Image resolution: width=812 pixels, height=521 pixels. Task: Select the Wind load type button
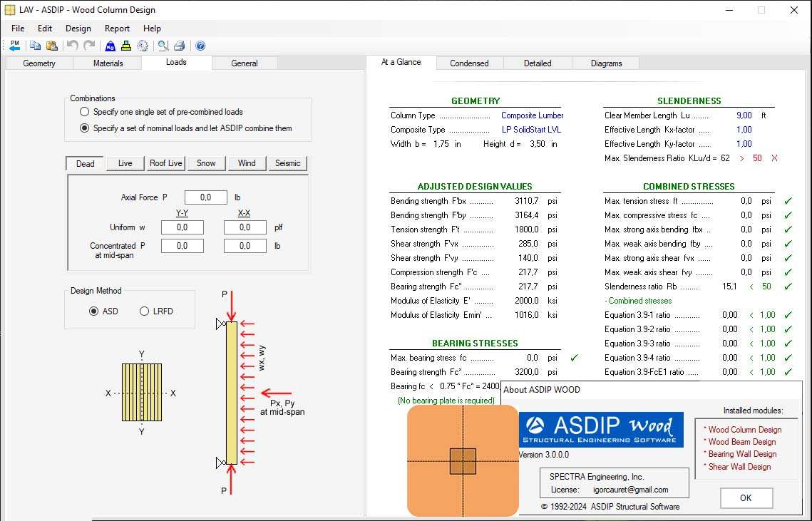247,163
